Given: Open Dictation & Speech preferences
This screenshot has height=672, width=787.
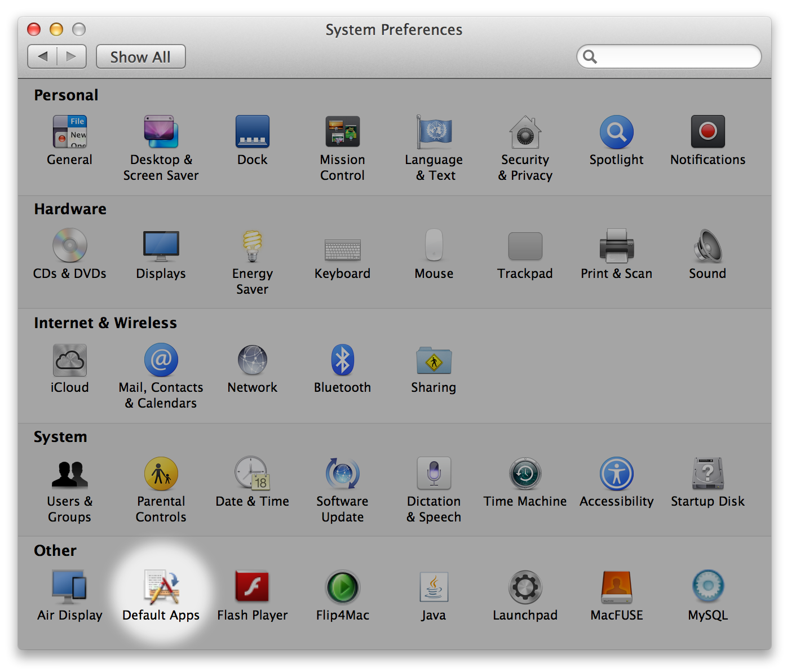Looking at the screenshot, I should pos(434,474).
